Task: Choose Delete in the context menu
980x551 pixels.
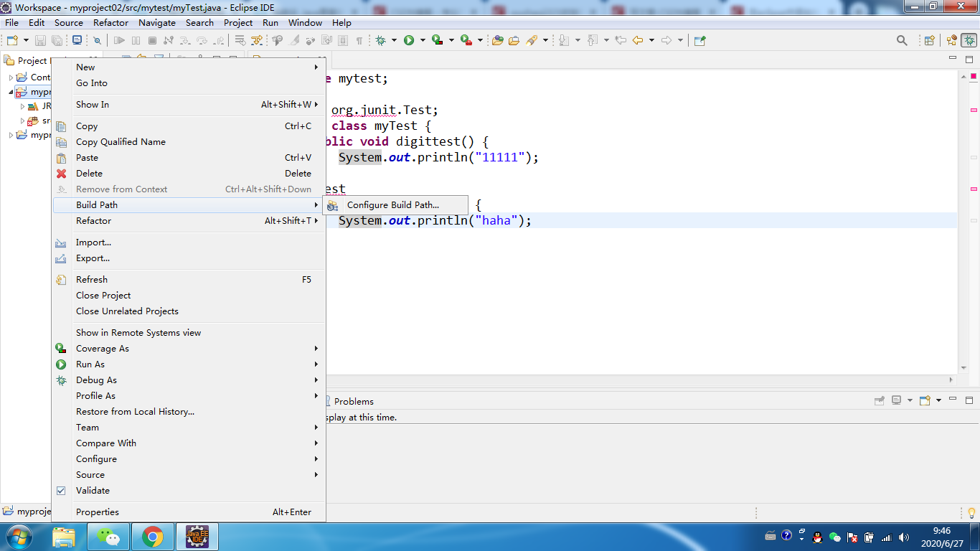Action: [189, 174]
